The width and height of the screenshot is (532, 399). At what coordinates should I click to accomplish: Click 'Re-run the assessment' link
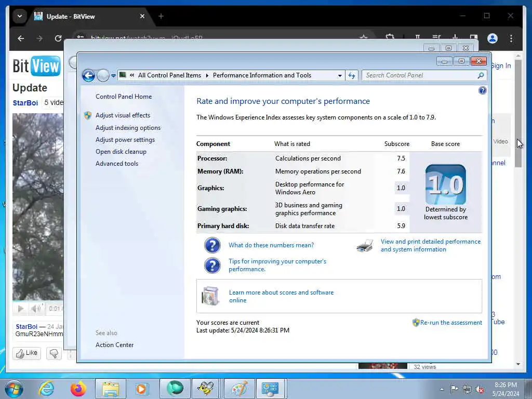[x=451, y=322]
